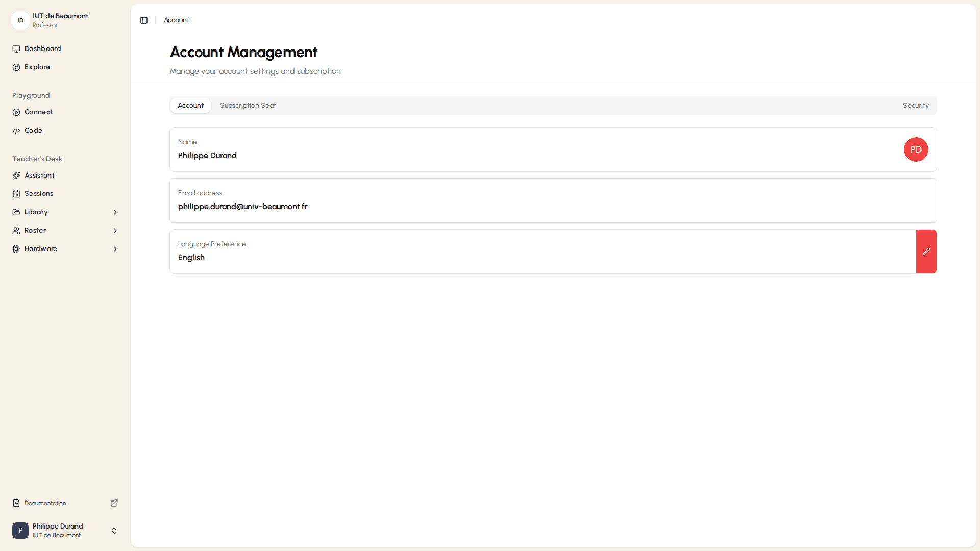Image resolution: width=980 pixels, height=551 pixels.
Task: Click the Email address label
Action: pyautogui.click(x=200, y=193)
